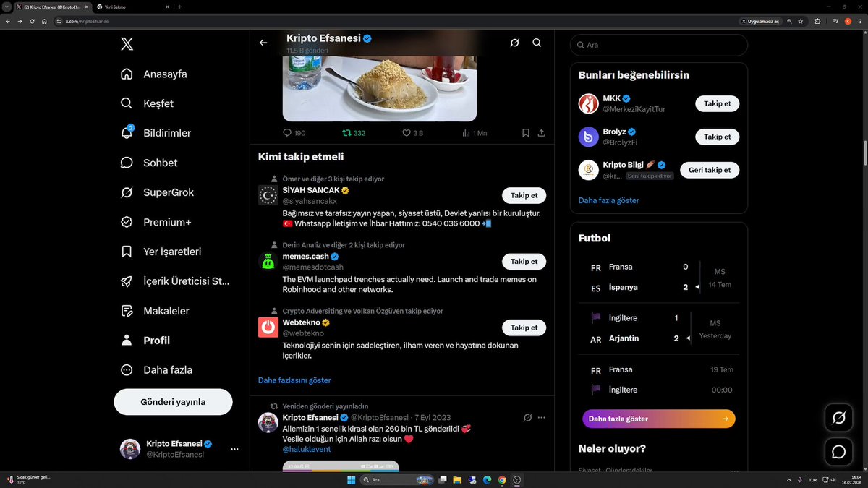The image size is (868, 488).
Task: Go back with the profile header arrow
Action: point(263,43)
